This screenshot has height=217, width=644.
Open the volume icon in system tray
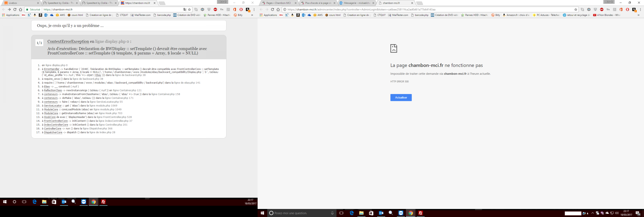tap(617, 213)
